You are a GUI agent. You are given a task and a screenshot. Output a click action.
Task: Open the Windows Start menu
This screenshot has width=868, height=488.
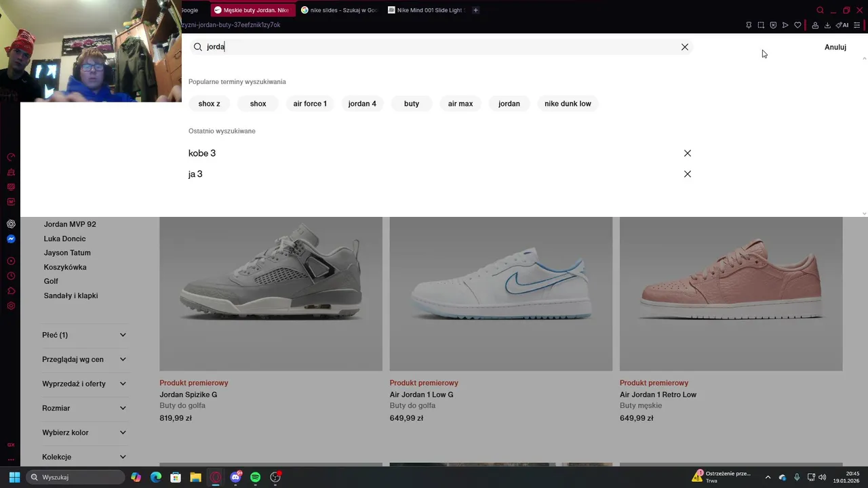coord(14,477)
